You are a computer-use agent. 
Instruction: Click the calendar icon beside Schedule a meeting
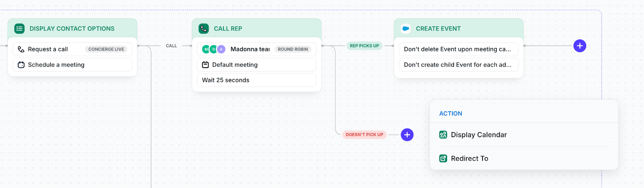[21, 65]
